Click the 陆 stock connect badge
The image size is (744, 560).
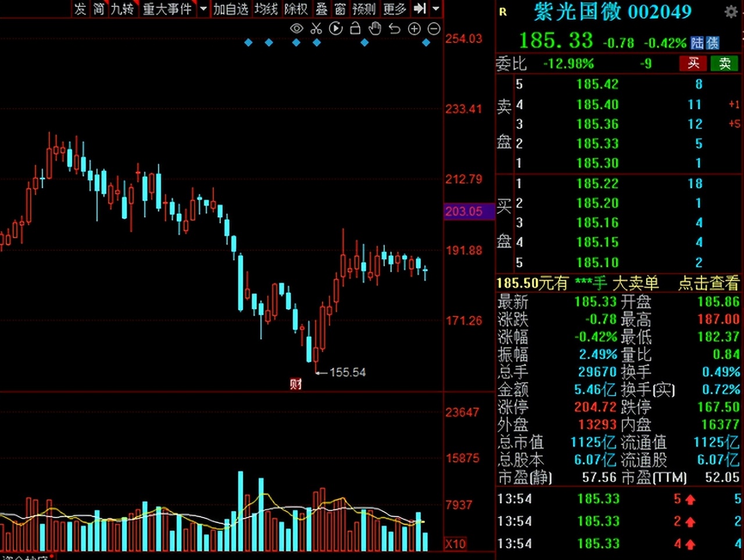(697, 43)
